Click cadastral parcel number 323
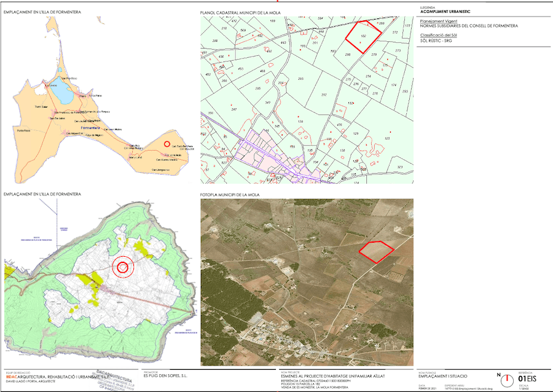The height and width of the screenshot is (392, 553). (x=399, y=167)
